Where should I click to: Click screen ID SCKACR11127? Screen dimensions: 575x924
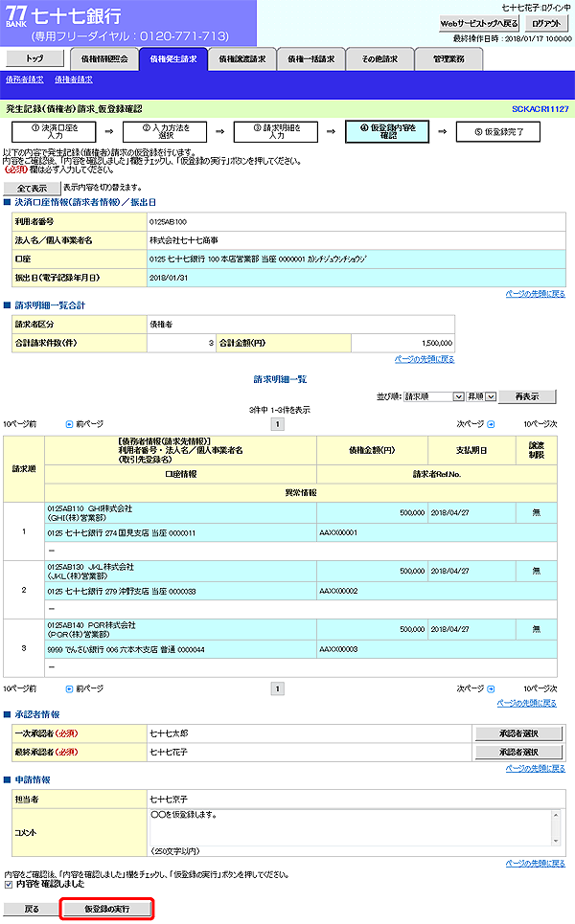[x=540, y=109]
